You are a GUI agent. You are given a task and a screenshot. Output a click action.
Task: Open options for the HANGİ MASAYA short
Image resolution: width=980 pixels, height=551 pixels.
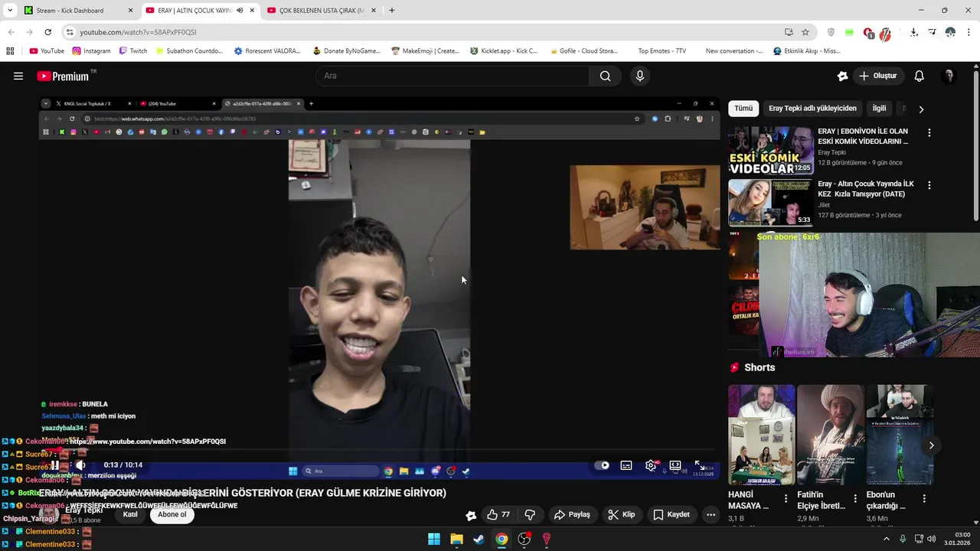tap(786, 498)
